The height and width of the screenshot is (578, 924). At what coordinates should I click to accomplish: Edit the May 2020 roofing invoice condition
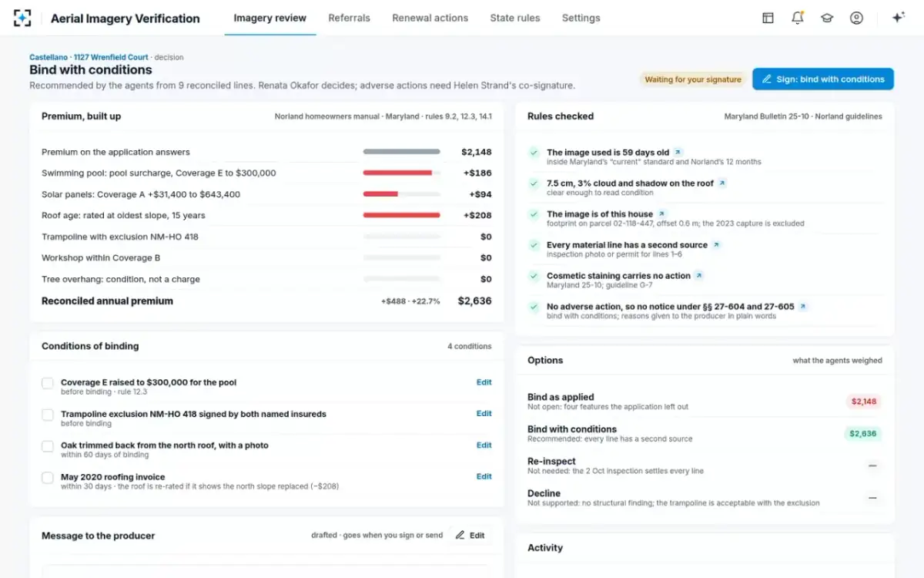484,477
